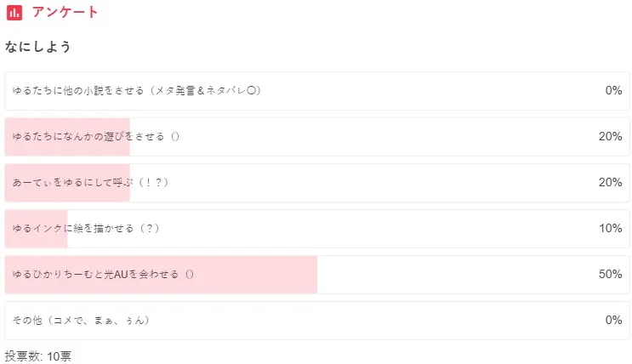The width and height of the screenshot is (632, 364).
Task: Select the その他 poll option
Action: pos(82,321)
